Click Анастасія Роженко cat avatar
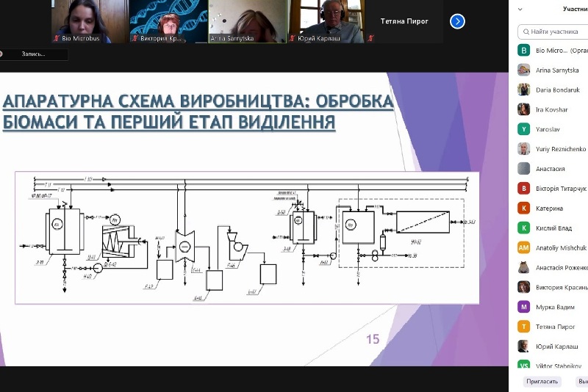Viewport: 588px width, 392px height. pyautogui.click(x=523, y=267)
